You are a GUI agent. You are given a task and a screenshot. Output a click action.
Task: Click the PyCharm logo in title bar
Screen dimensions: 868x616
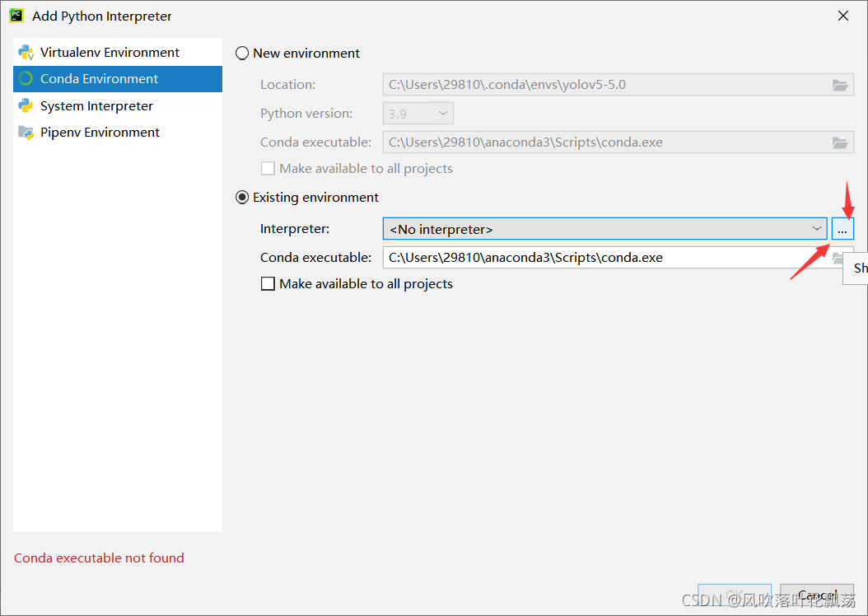coord(16,16)
